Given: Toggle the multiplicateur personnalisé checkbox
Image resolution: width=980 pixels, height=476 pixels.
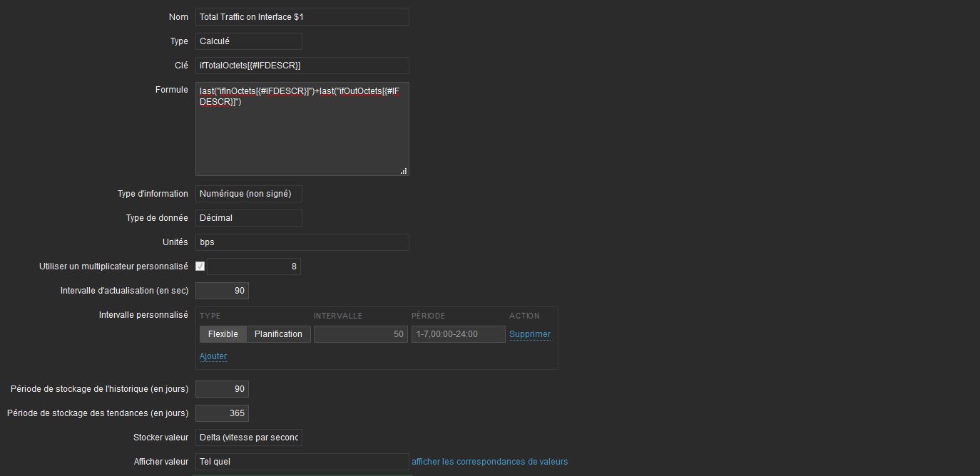Looking at the screenshot, I should [200, 267].
